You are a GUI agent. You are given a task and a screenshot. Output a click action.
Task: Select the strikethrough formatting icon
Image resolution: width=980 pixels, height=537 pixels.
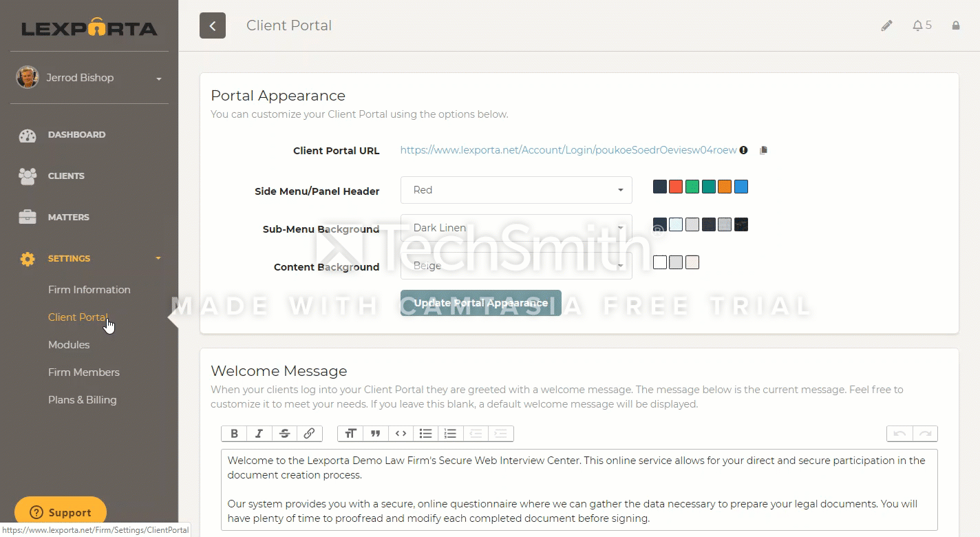click(284, 433)
